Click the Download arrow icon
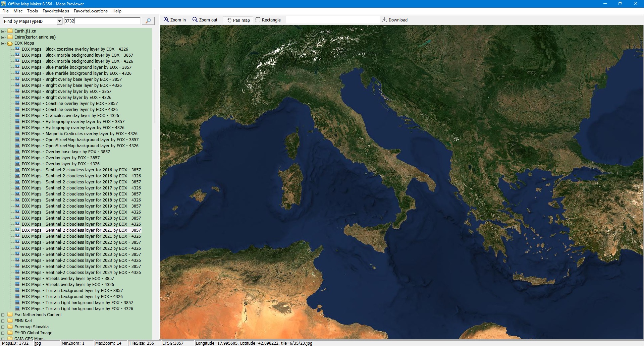 tap(384, 20)
